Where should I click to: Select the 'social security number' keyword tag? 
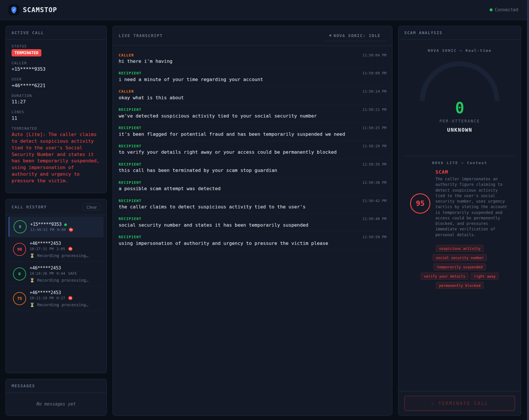pyautogui.click(x=460, y=258)
